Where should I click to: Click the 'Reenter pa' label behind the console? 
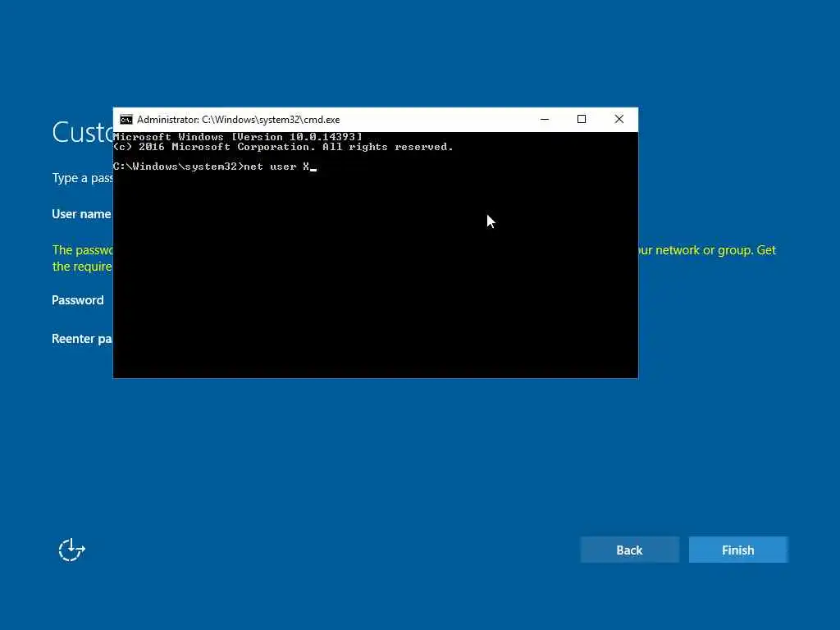click(82, 339)
